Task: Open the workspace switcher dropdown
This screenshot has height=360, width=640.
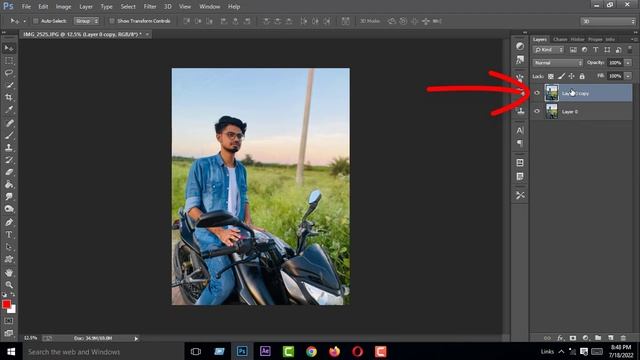Action: tap(608, 21)
